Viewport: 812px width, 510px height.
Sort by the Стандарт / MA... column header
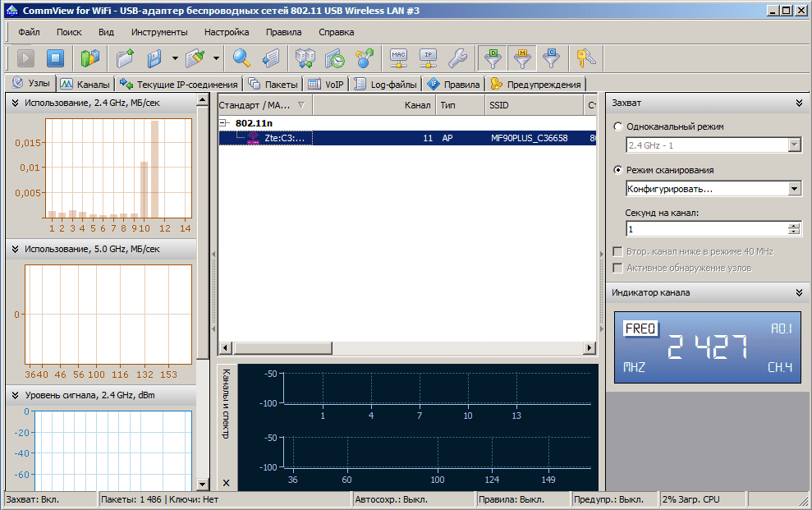pos(266,105)
